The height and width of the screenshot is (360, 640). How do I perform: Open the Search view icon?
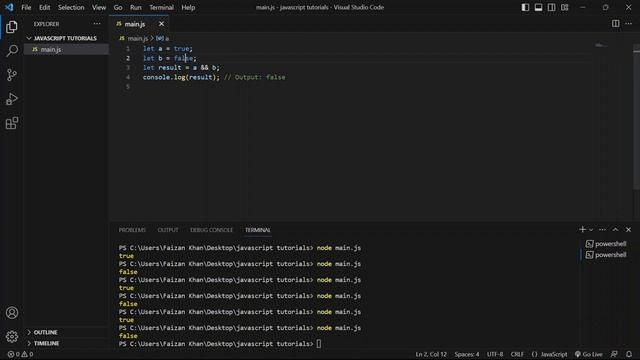click(x=12, y=51)
